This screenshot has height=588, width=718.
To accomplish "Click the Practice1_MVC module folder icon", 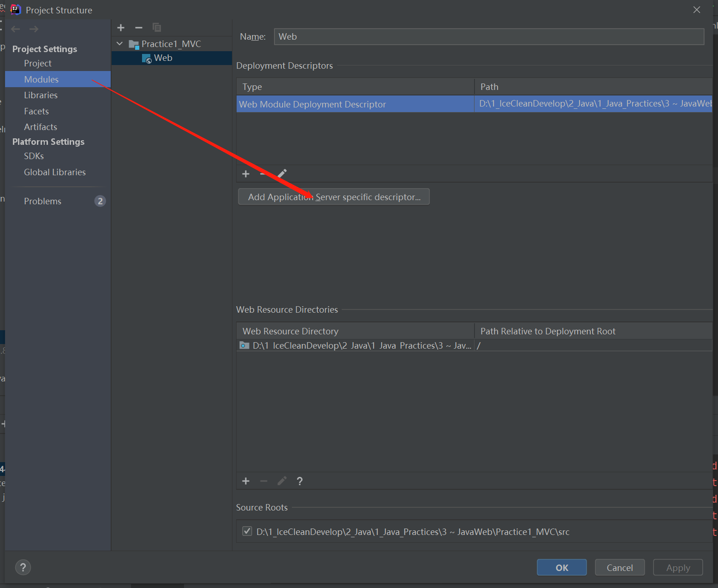I will point(134,44).
